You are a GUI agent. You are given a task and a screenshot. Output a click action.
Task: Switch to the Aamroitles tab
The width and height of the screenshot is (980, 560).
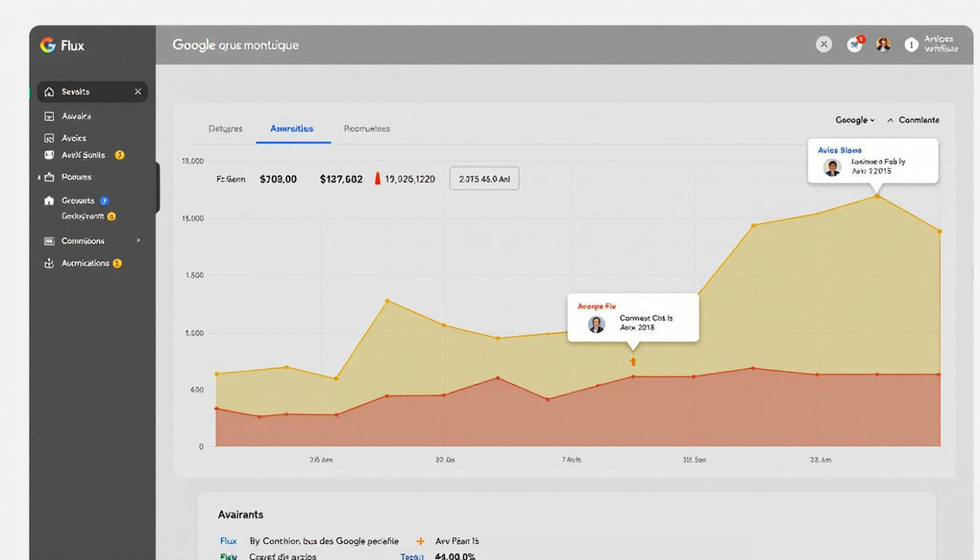click(x=292, y=129)
